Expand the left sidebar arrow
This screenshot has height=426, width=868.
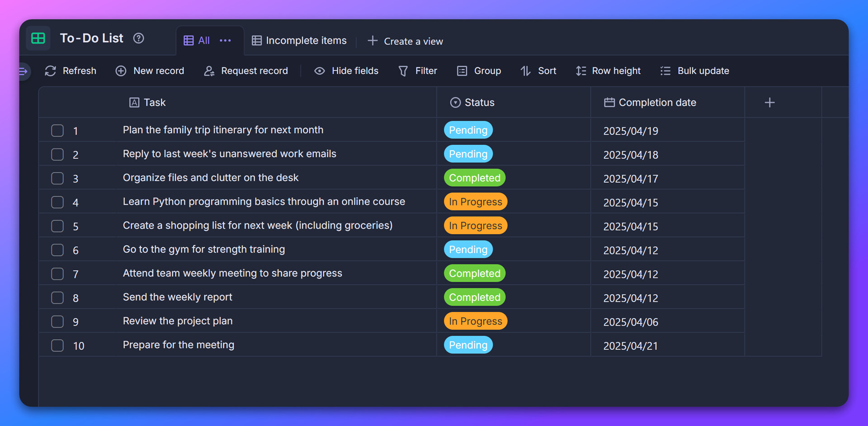tap(24, 71)
